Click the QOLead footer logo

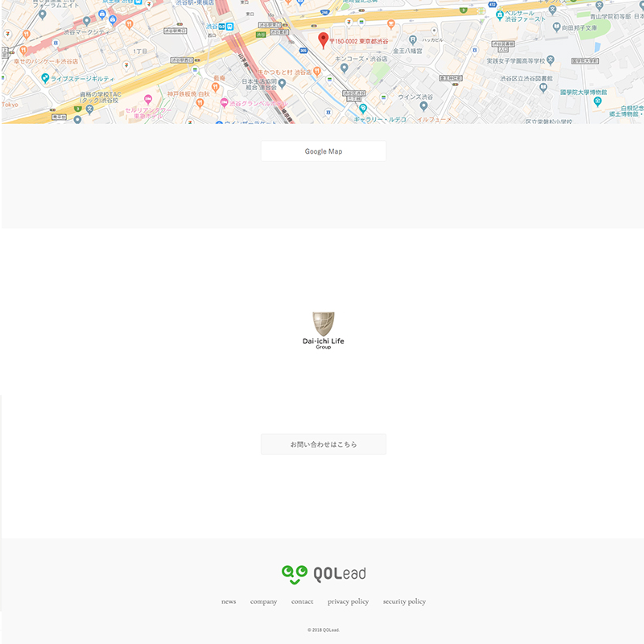(x=324, y=574)
